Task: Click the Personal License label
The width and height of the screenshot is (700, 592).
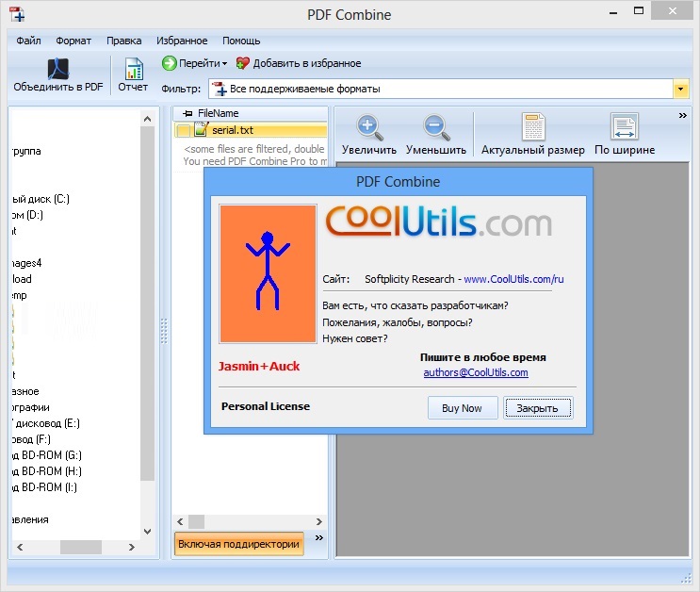Action: click(x=266, y=406)
